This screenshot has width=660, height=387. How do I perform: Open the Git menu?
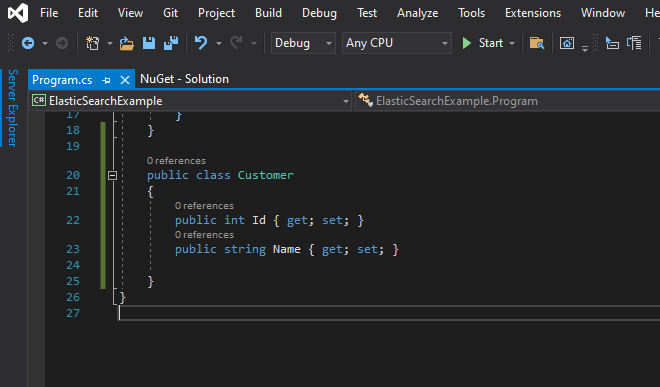[x=170, y=13]
